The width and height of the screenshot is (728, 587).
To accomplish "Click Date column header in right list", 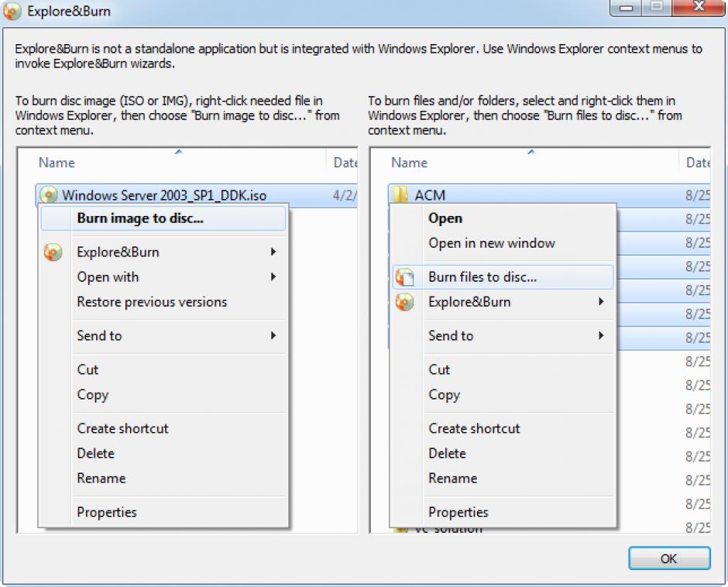I will (x=695, y=163).
